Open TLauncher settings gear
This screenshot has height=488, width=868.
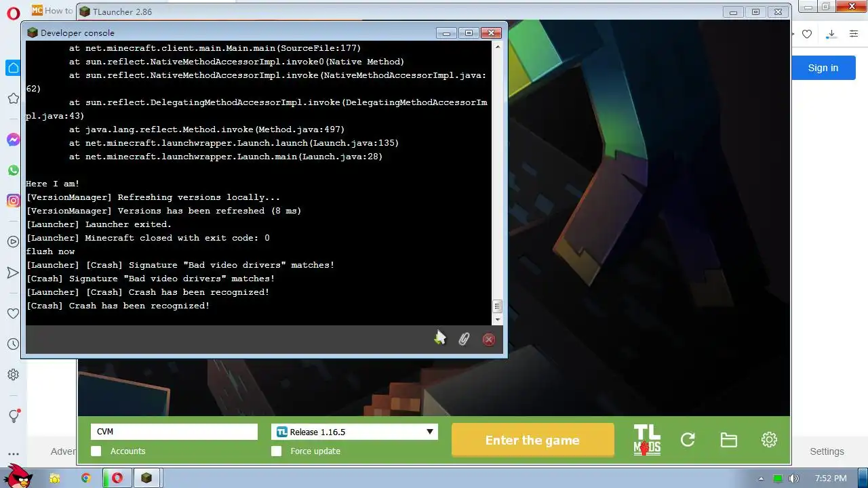point(769,440)
